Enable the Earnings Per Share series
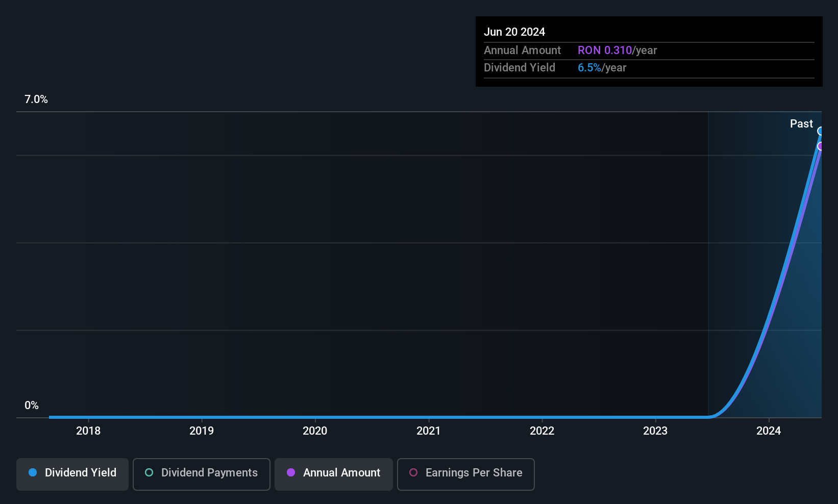Viewport: 838px width, 504px height. [465, 474]
